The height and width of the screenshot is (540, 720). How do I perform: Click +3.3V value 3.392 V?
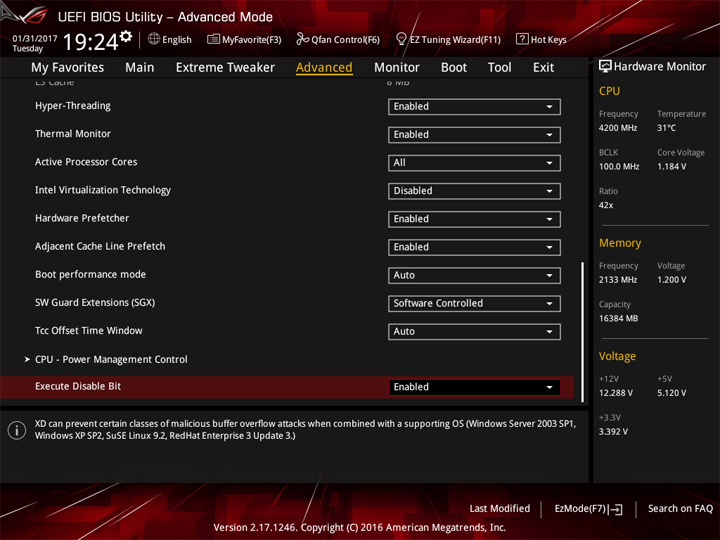point(613,432)
